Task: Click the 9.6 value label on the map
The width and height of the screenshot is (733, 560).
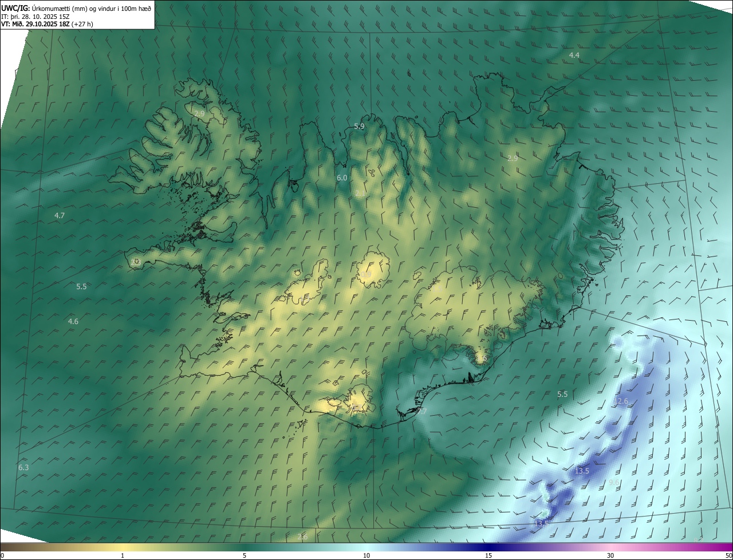Action: tap(614, 482)
